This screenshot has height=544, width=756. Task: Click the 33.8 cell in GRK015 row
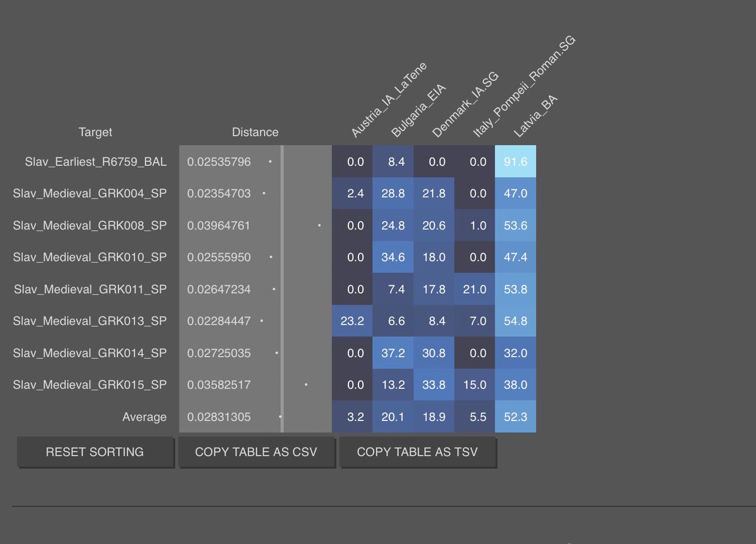click(x=434, y=385)
